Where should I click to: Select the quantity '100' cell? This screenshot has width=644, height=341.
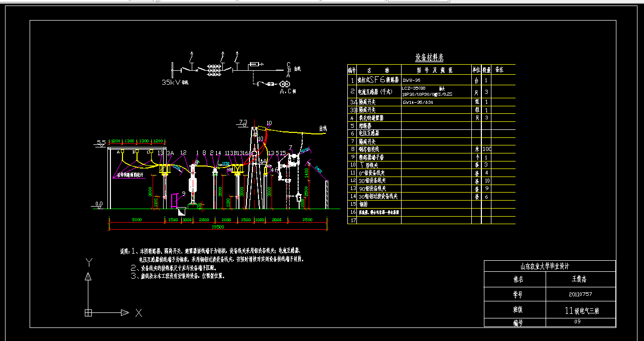486,149
